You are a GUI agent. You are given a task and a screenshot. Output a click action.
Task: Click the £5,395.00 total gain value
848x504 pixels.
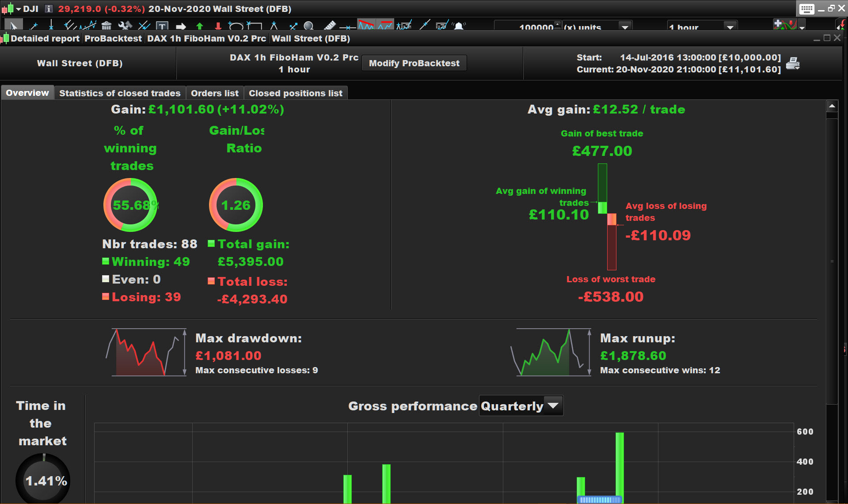pyautogui.click(x=251, y=261)
